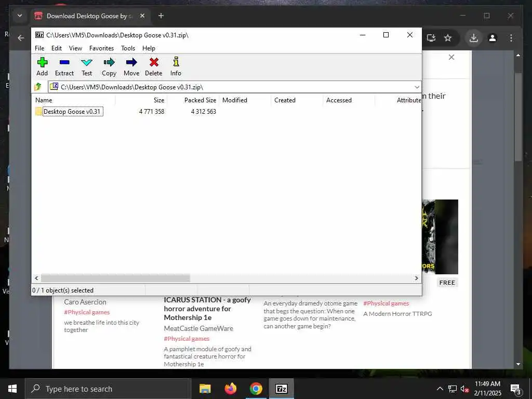Click the Add toolbar icon in 7-Zip

42,66
